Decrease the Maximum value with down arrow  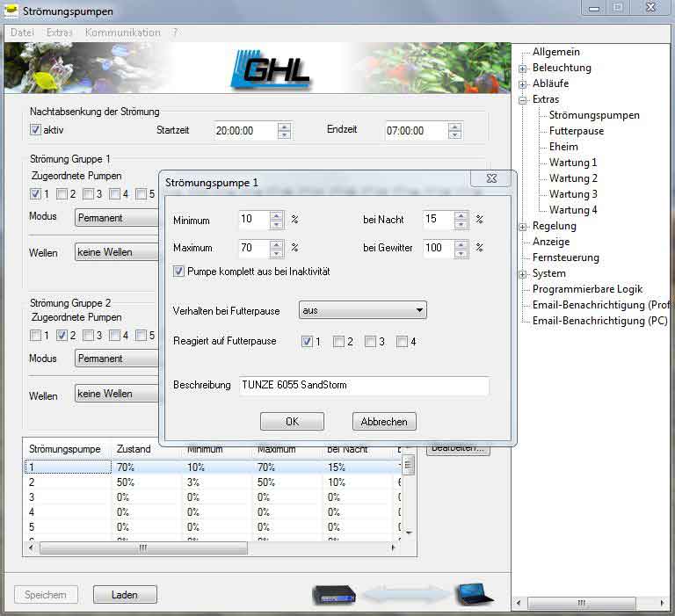(277, 252)
